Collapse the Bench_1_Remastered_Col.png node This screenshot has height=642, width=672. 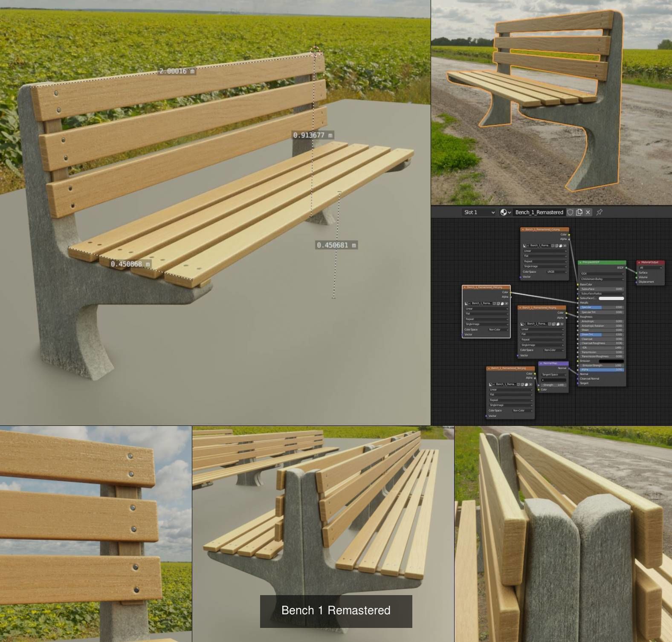tap(523, 229)
